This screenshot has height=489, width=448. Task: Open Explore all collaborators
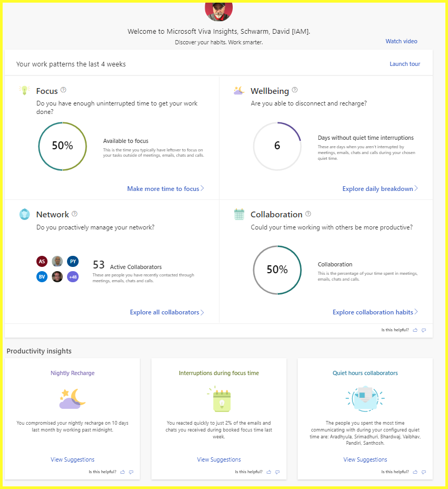(167, 312)
